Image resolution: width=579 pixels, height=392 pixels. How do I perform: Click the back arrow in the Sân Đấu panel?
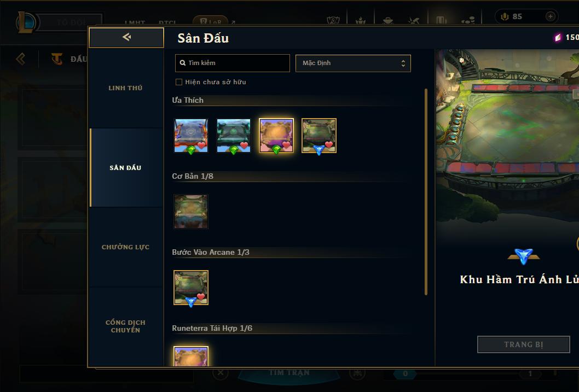126,37
